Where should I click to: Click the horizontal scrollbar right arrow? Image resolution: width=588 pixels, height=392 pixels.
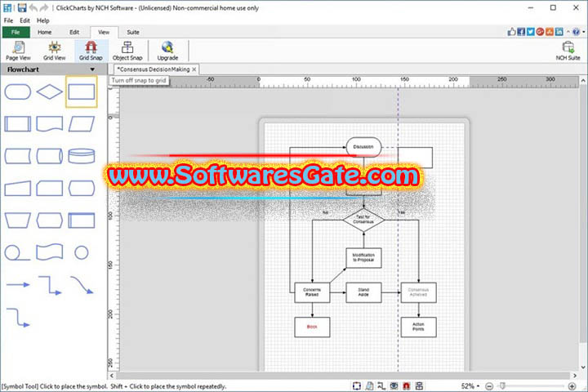click(575, 376)
